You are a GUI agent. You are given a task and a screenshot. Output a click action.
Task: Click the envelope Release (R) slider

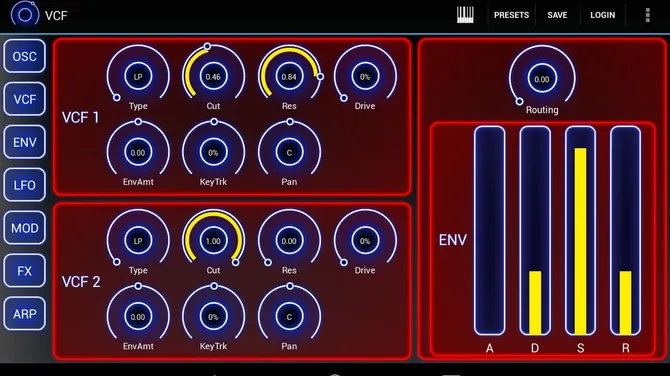[x=626, y=231]
